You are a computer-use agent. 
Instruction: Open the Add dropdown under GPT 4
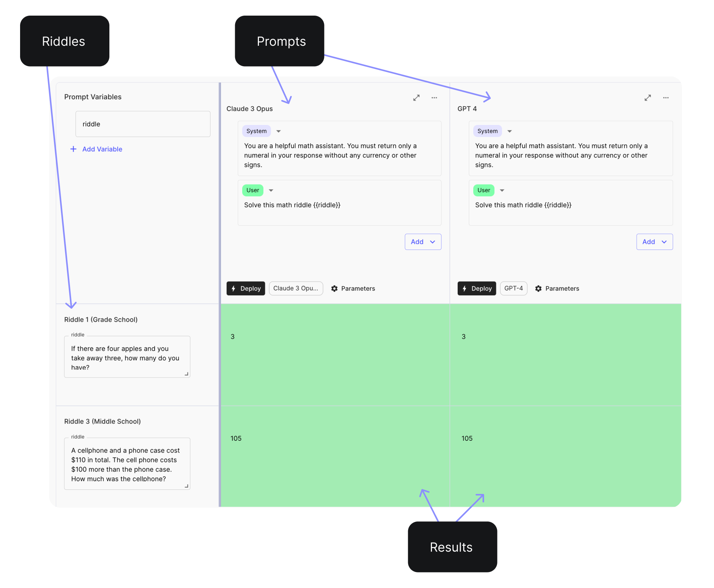(x=654, y=242)
